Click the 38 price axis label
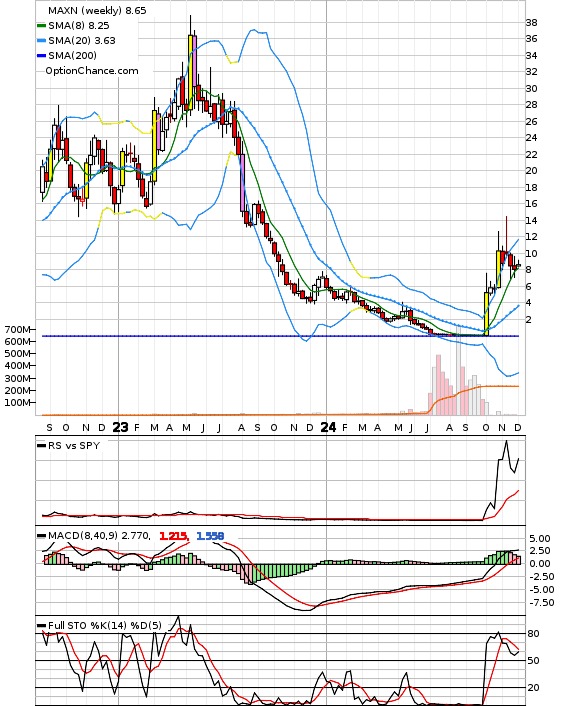Image resolution: width=566 pixels, height=706 pixels. pyautogui.click(x=531, y=23)
